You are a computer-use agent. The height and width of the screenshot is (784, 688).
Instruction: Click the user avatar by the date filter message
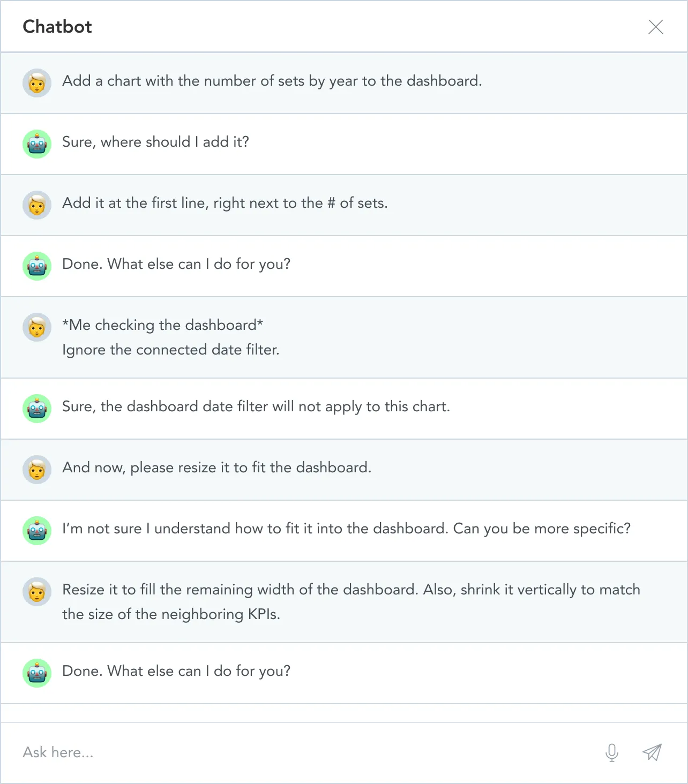[x=36, y=327]
